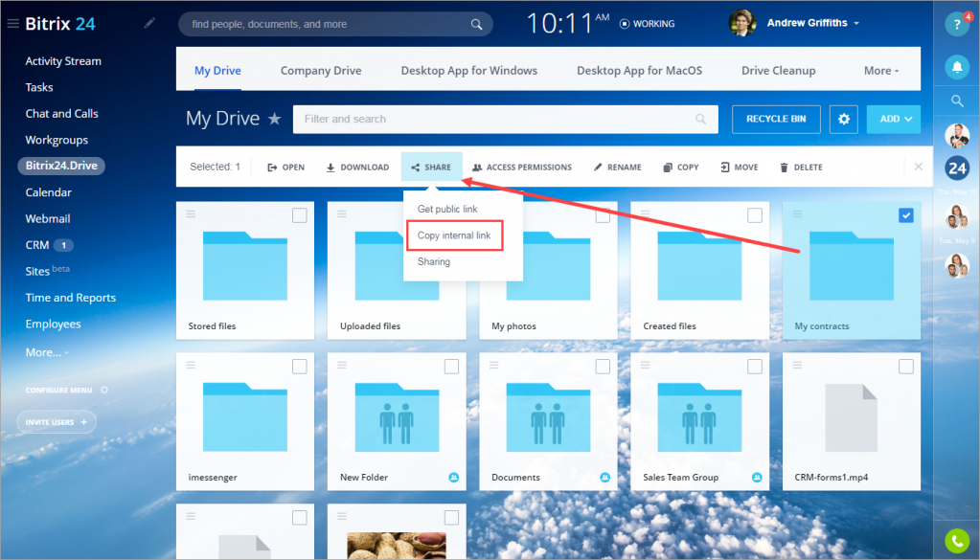Open shared-folder badge on Sales Team Group
Screen dimensions: 980x560
click(x=757, y=478)
